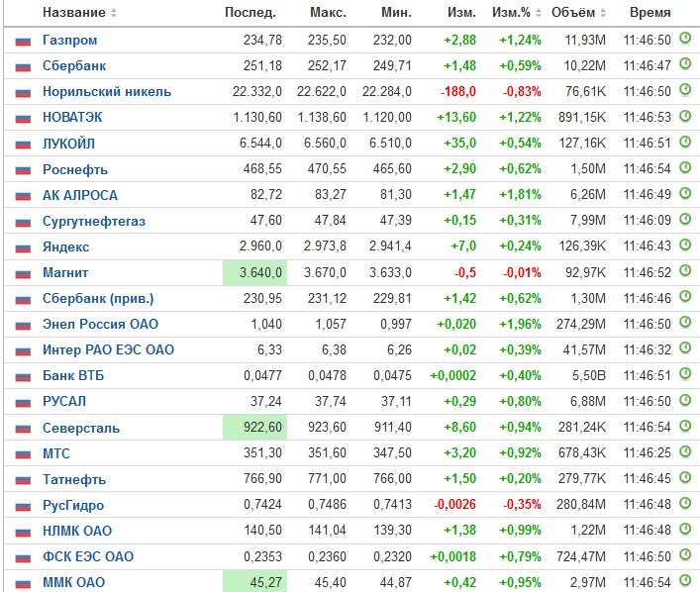This screenshot has width=700, height=592.
Task: Click the Макс. column header
Action: click(328, 13)
